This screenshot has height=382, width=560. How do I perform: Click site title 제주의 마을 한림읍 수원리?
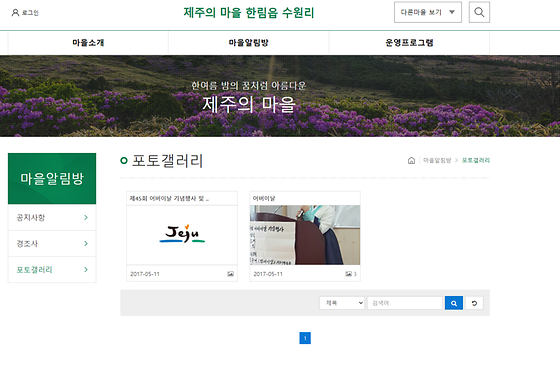click(x=249, y=13)
